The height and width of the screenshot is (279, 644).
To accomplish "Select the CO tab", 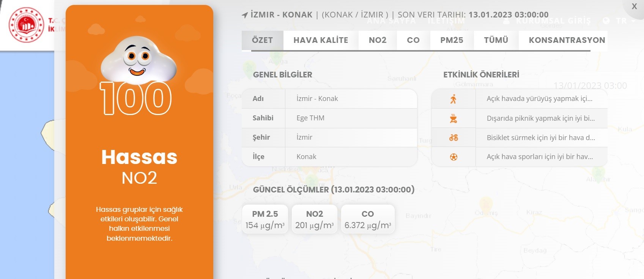I will [x=413, y=40].
